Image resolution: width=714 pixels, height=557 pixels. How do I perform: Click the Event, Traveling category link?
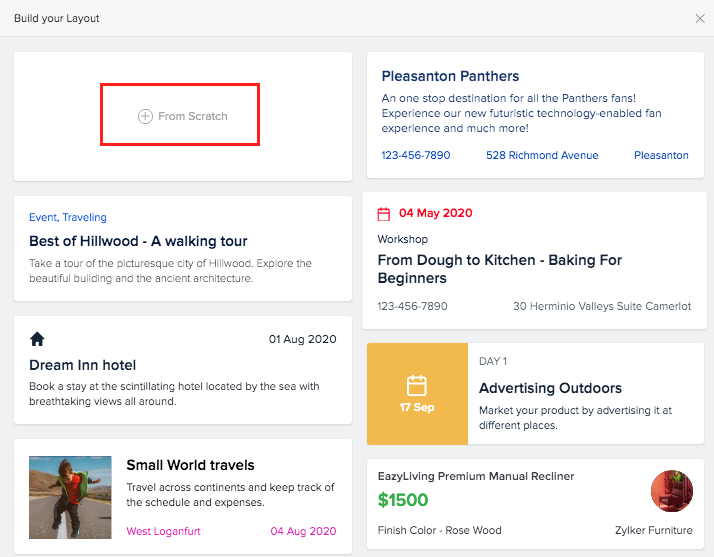coord(68,217)
